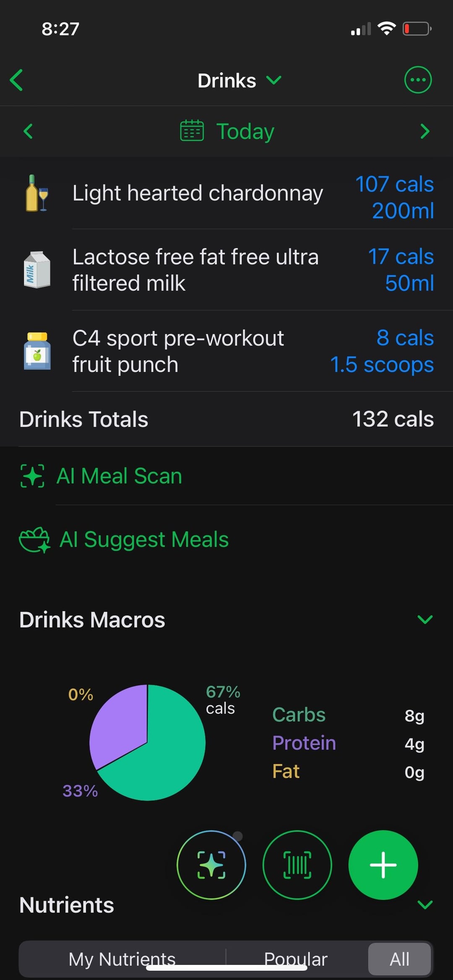This screenshot has width=453, height=980.
Task: Switch to the My Nutrients tab
Action: (x=122, y=959)
